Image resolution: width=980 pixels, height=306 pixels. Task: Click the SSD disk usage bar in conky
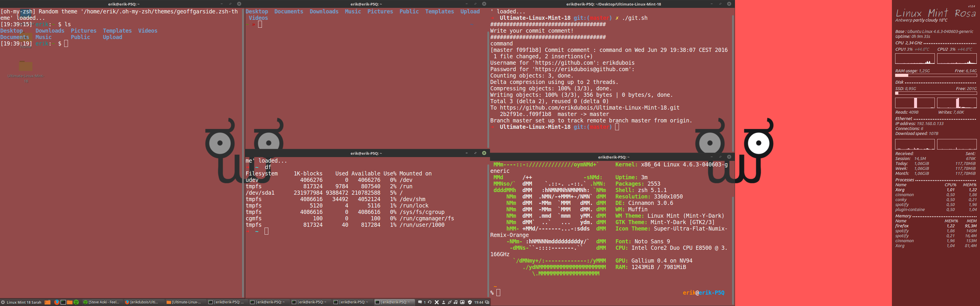coord(935,93)
